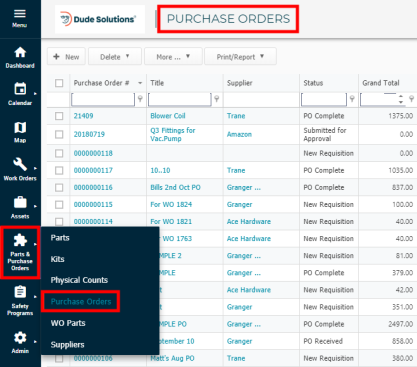
Task: Open the Map sidebar icon
Action: (20, 127)
